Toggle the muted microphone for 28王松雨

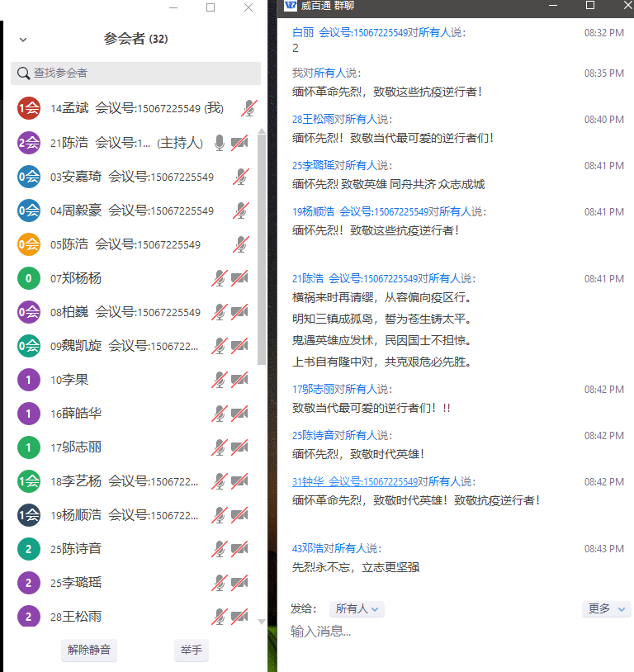[x=220, y=616]
